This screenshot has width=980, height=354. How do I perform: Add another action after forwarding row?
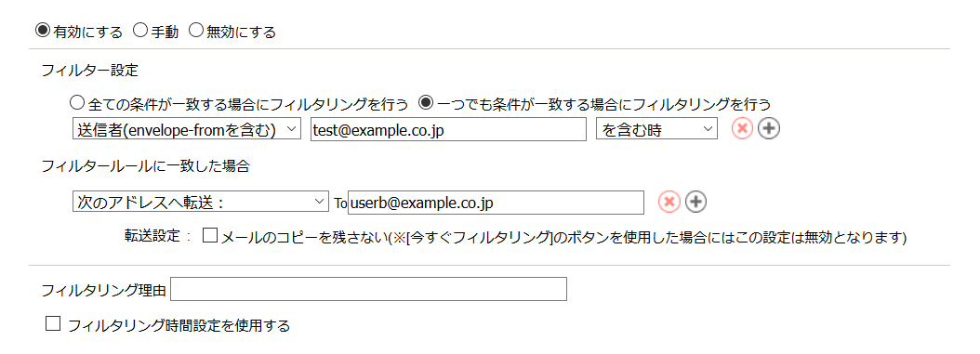(x=695, y=202)
